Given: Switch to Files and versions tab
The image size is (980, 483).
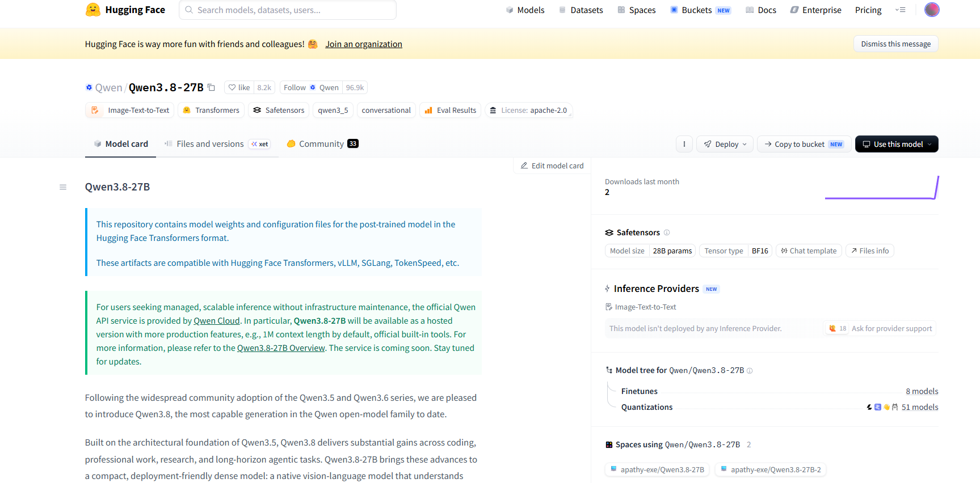Looking at the screenshot, I should pos(217,144).
